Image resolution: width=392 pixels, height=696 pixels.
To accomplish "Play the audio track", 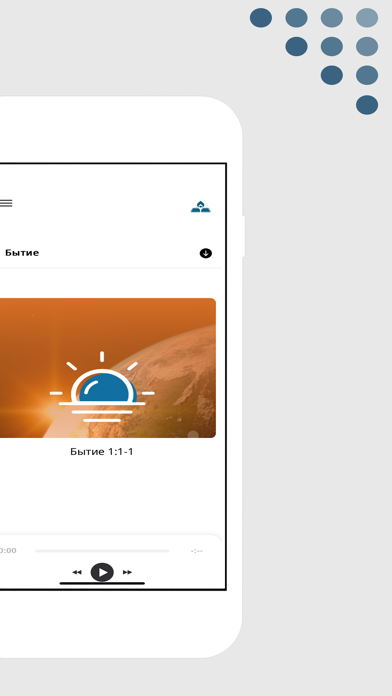I will coord(102,572).
